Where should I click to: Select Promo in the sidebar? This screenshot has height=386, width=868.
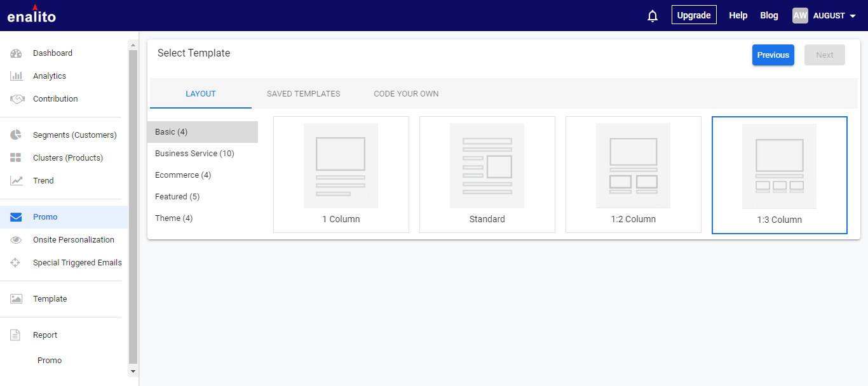[64, 217]
